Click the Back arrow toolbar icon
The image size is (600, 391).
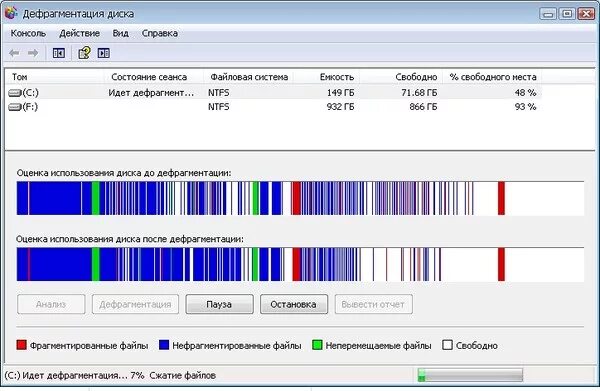(14, 53)
